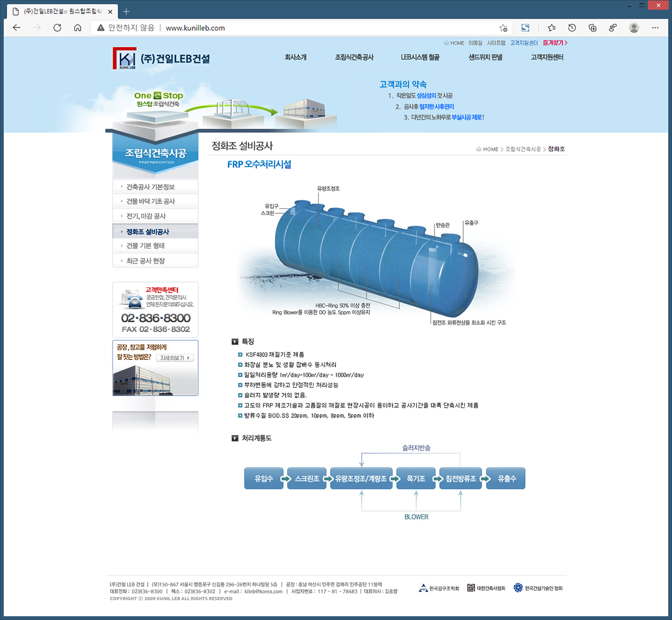Image resolution: width=672 pixels, height=620 pixels.
Task: Click the browser back arrow
Action: pyautogui.click(x=17, y=28)
